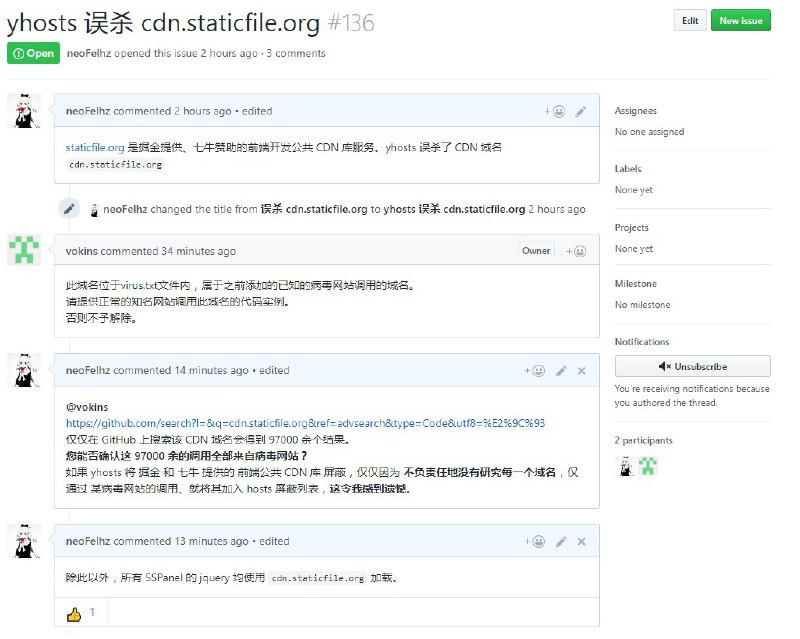Click 'edited' label on 14 minutes ago comment
This screenshot has width=800, height=639.
(x=274, y=371)
